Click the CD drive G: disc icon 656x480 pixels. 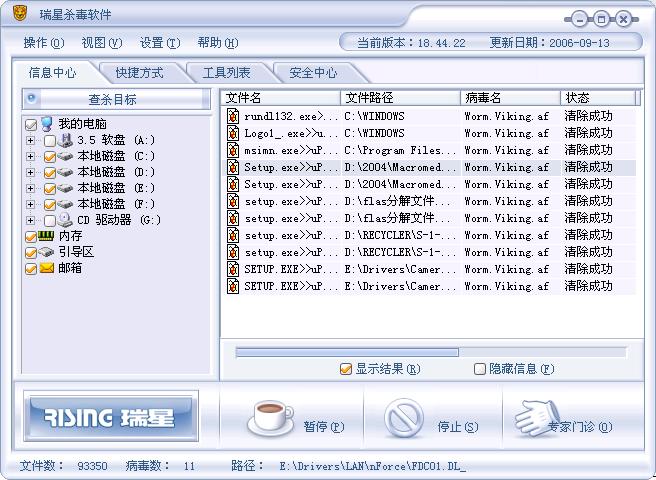(65, 220)
